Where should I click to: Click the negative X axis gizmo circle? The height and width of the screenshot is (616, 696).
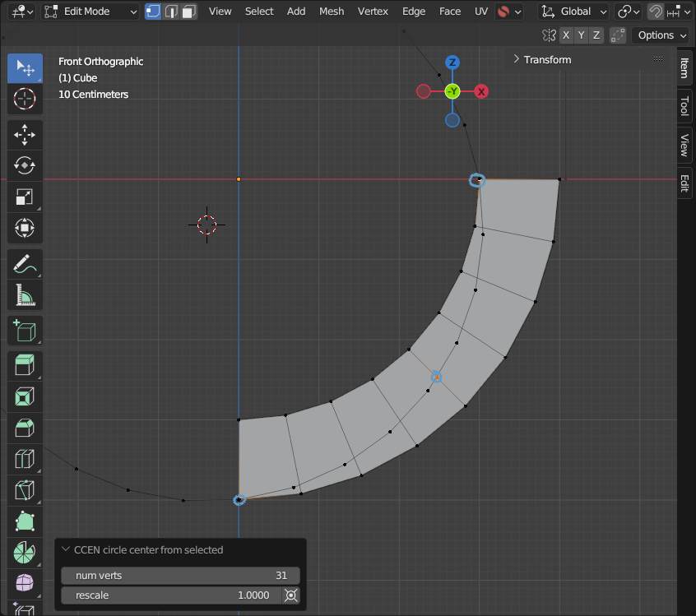point(424,91)
